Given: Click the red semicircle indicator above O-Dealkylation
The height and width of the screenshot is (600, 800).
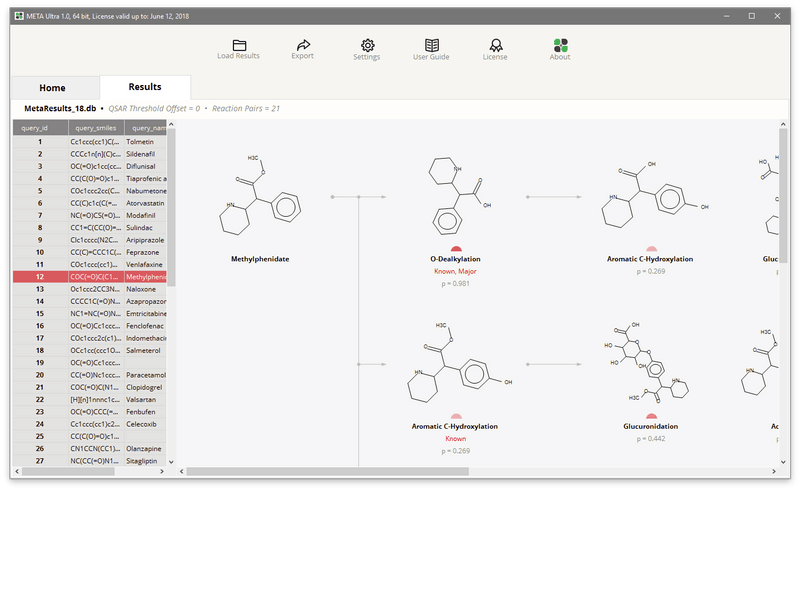Looking at the screenshot, I should click(456, 249).
